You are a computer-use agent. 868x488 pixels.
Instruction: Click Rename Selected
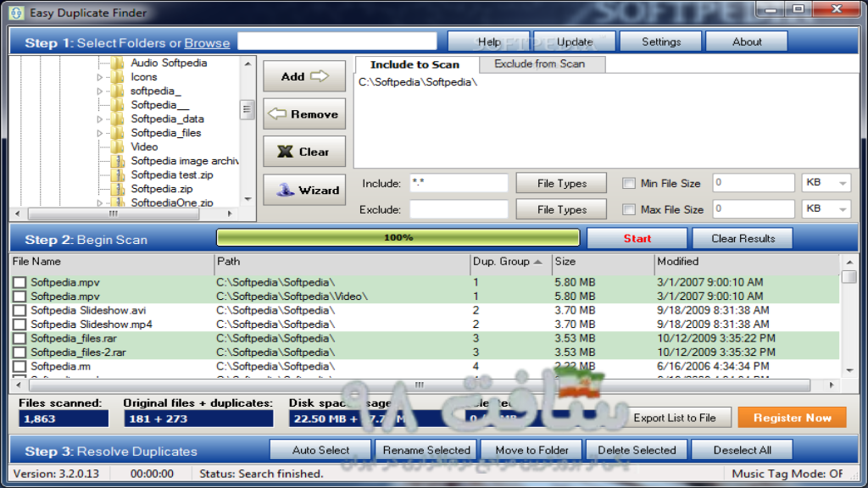[x=426, y=450]
